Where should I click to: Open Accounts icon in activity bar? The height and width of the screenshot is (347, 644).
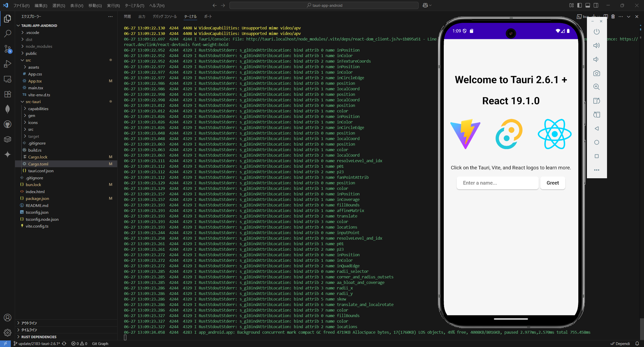(8, 318)
